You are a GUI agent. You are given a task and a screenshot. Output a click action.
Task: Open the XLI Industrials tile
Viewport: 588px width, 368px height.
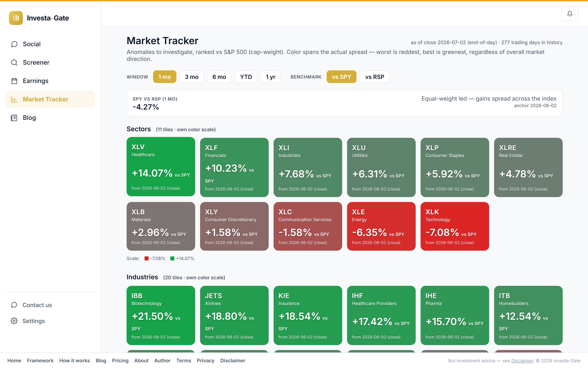coord(308,167)
